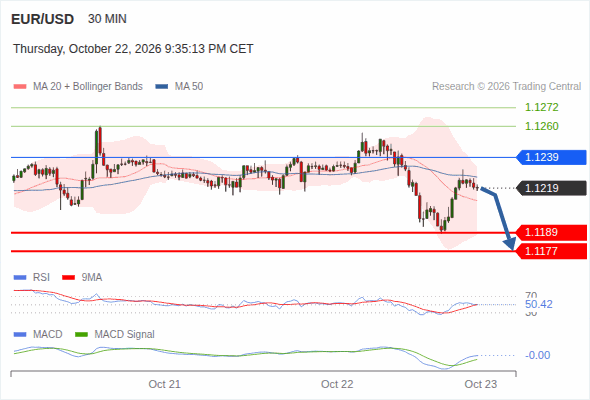This screenshot has height=400, width=590.
Task: Select the black 1.1219 current price tag
Action: click(552, 188)
